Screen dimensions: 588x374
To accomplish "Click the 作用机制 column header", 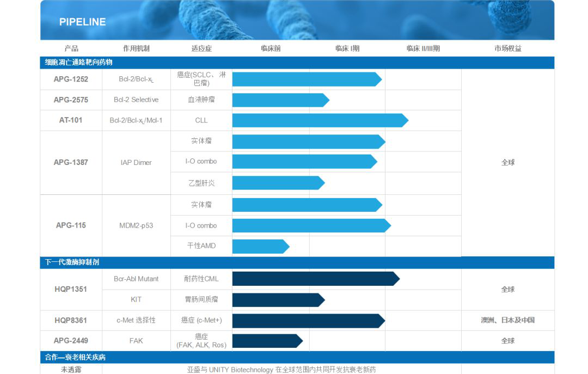I will (136, 48).
